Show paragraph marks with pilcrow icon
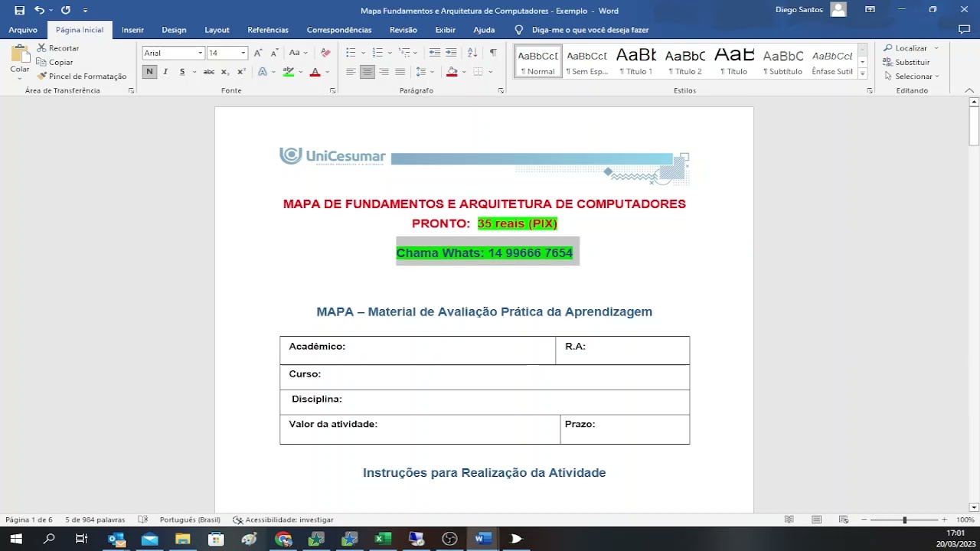Viewport: 980px width, 551px height. (493, 53)
